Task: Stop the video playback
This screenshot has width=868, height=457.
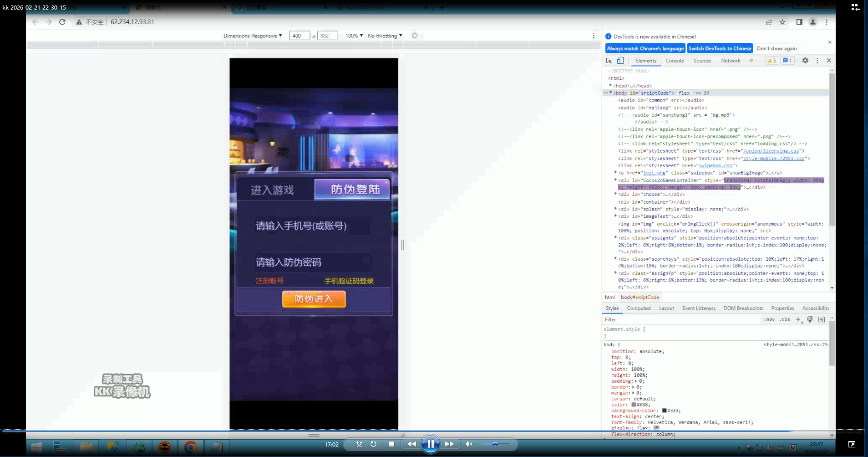Action: click(391, 444)
